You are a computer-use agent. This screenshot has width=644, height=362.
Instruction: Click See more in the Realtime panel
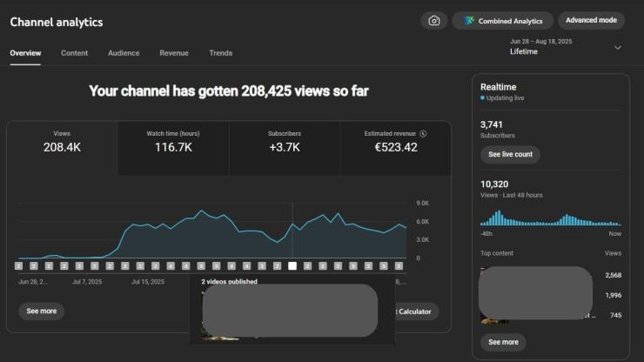click(x=503, y=342)
